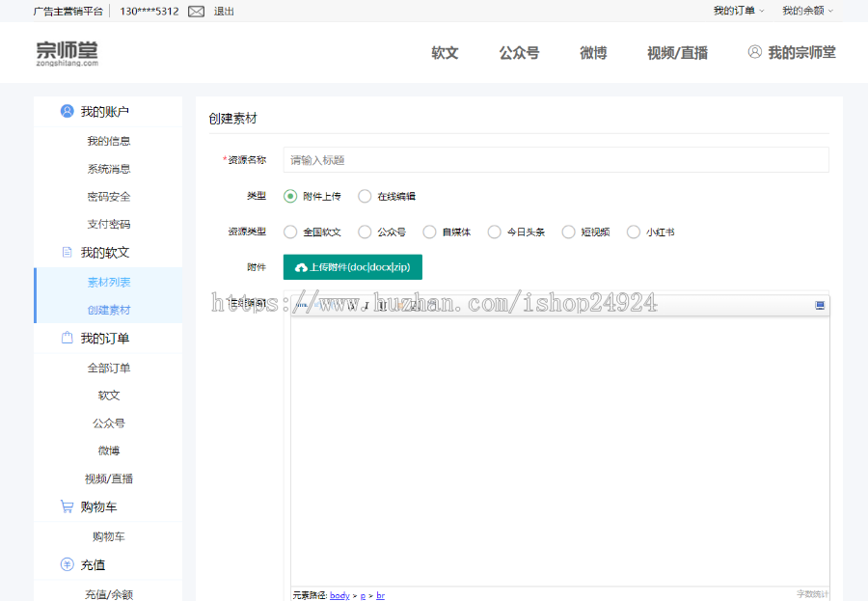Select the 在线编辑 radio option

tap(365, 195)
